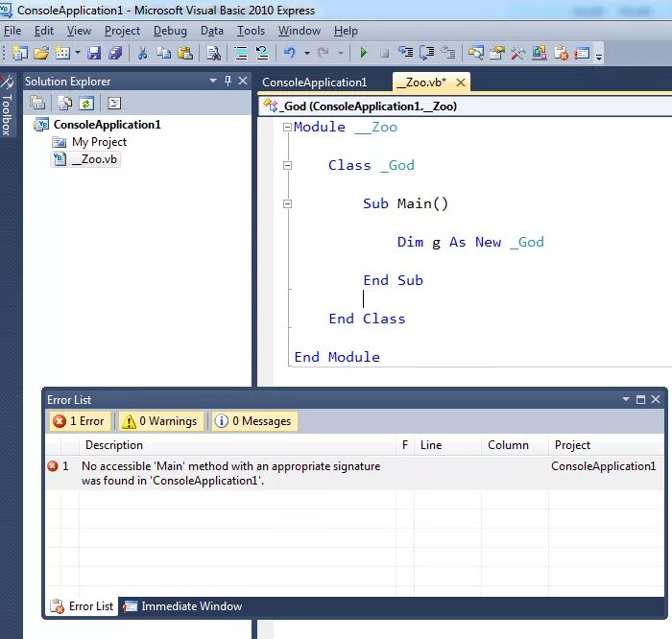Screen dimensions: 672x639
Task: Click the Cut scissors icon
Action: pos(142,53)
